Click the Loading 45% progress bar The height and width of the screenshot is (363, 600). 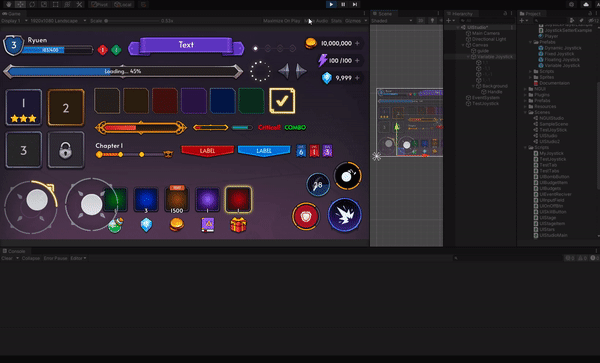[x=123, y=72]
